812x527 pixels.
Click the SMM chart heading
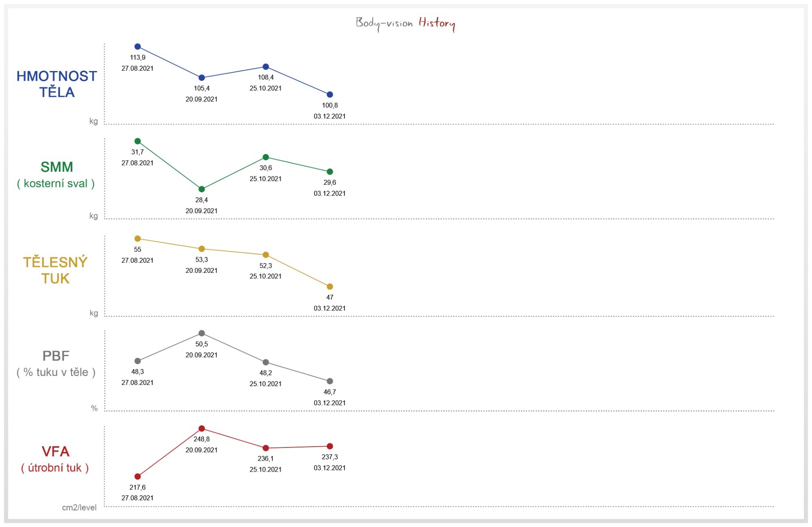[57, 167]
